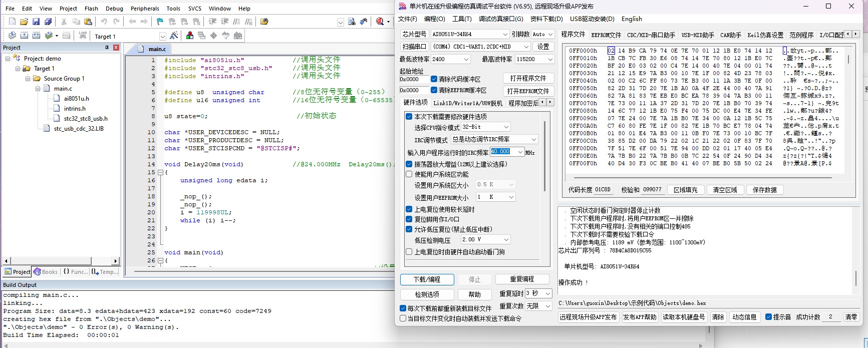Save the current file with the disk icon
The height and width of the screenshot is (348, 868).
(x=36, y=22)
